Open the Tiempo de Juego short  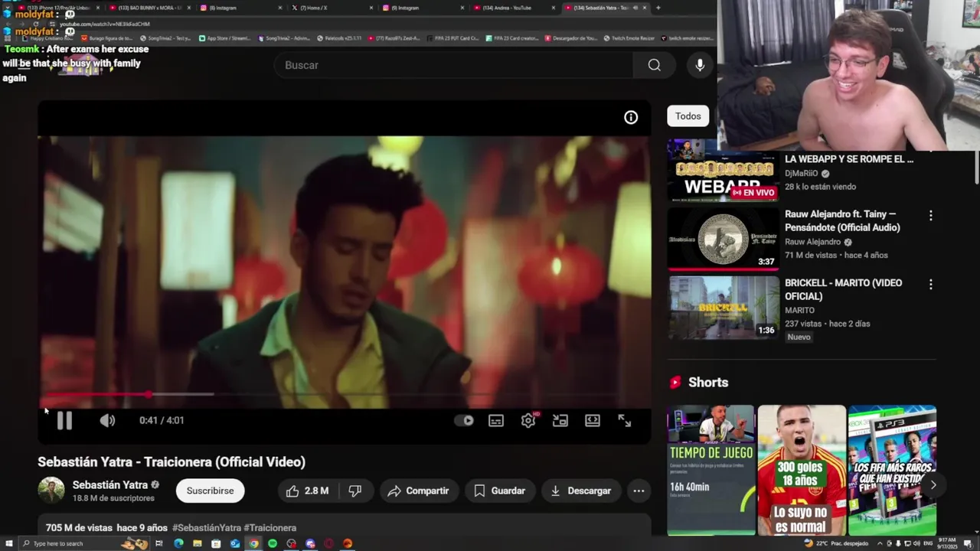tap(710, 470)
